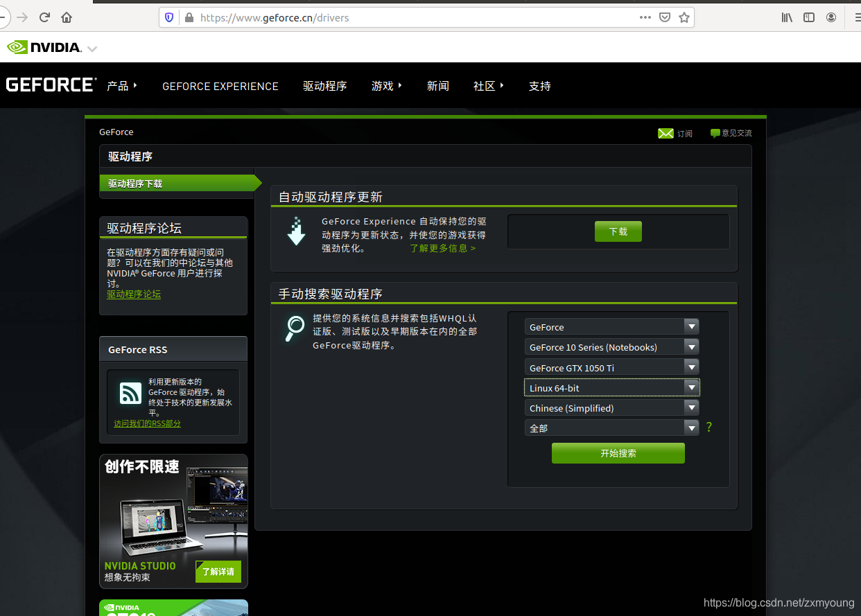
Task: Click the padlock site info icon
Action: [x=189, y=17]
